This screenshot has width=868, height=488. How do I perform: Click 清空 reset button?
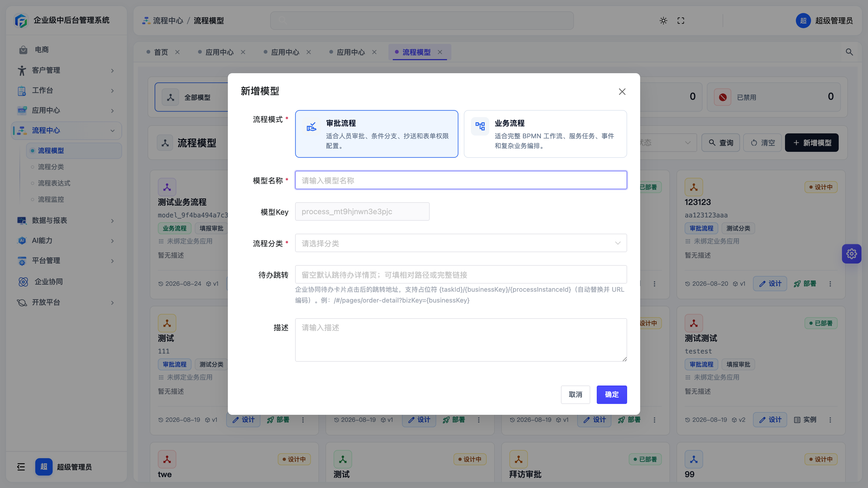click(x=762, y=143)
